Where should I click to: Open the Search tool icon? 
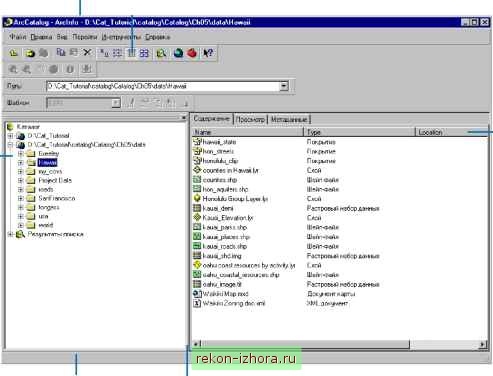tap(161, 53)
